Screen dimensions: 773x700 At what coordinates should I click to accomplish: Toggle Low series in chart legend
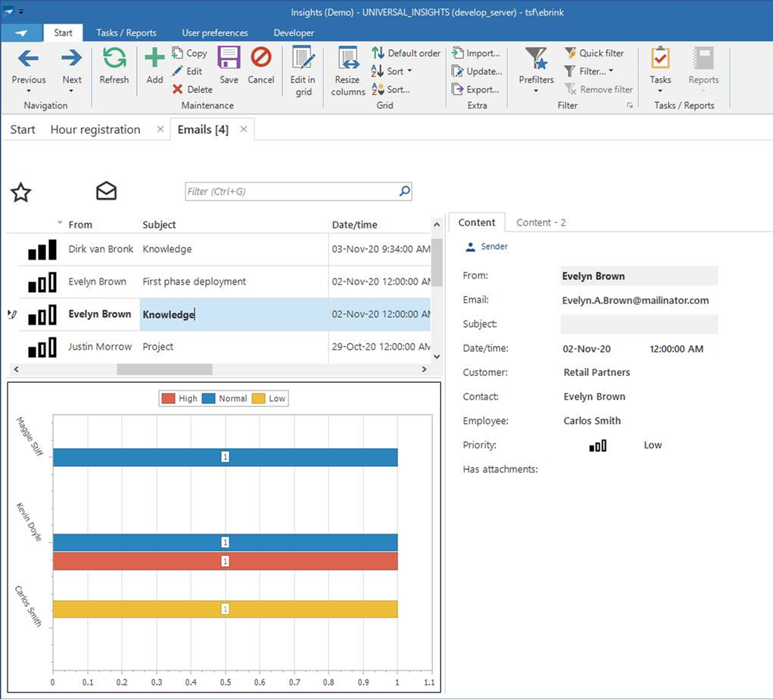pyautogui.click(x=269, y=398)
